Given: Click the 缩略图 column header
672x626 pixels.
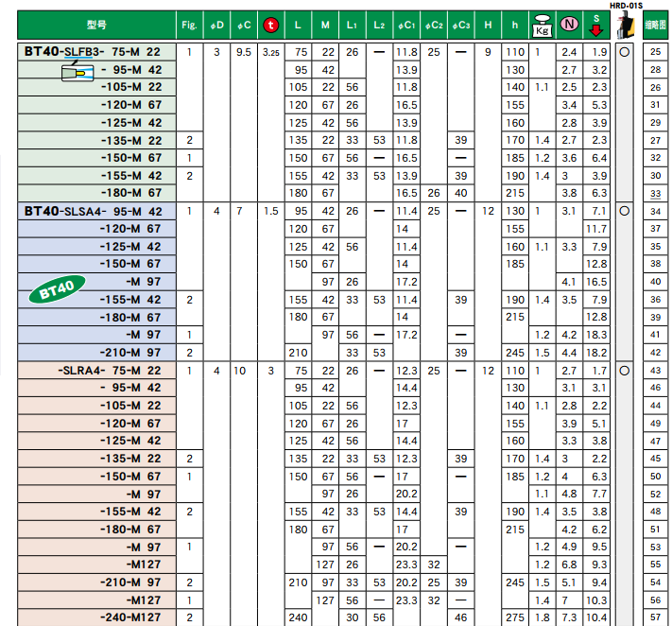Looking at the screenshot, I should pos(655,26).
